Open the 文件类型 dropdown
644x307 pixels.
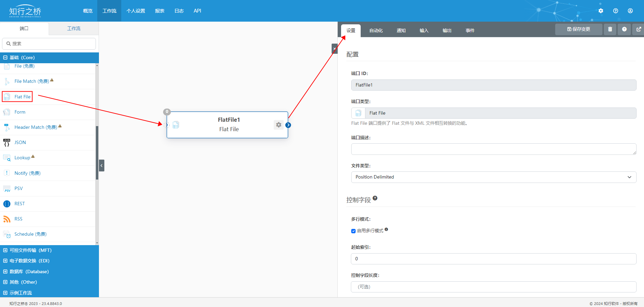[x=493, y=177]
